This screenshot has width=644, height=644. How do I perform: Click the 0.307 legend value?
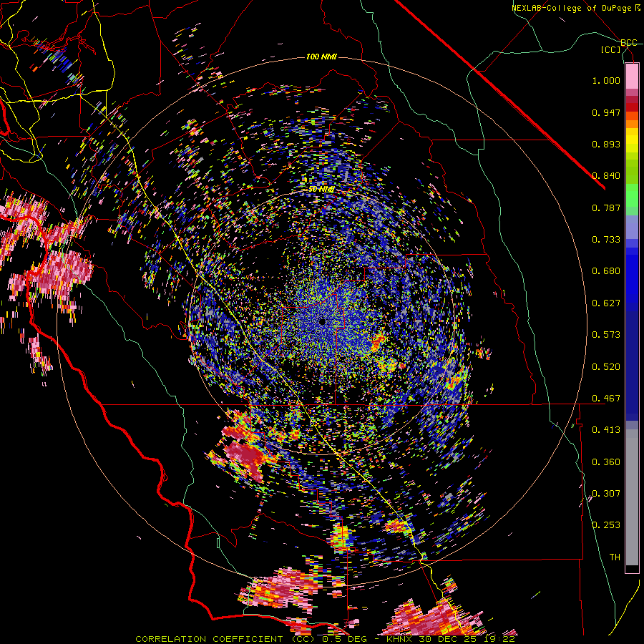point(606,494)
